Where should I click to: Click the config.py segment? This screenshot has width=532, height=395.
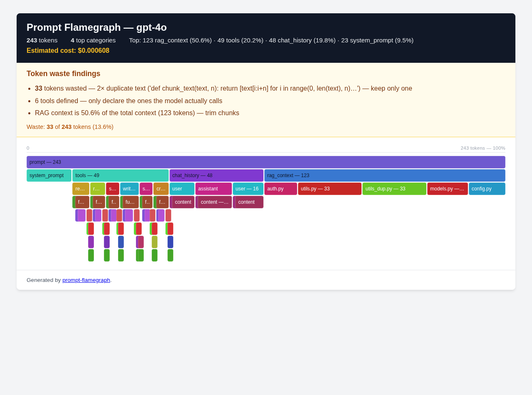point(487,189)
